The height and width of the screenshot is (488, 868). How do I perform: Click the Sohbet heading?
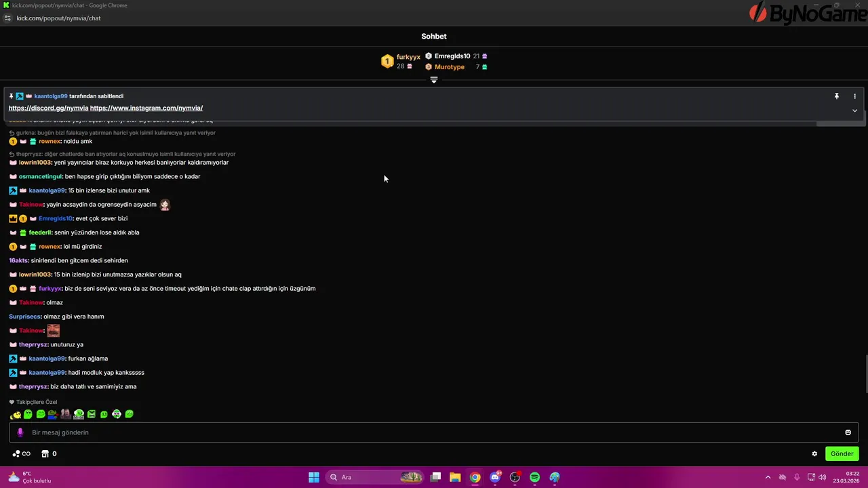[434, 37]
